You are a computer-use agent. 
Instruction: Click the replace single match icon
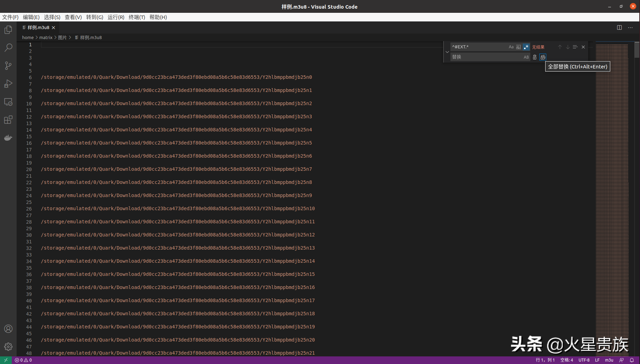coord(534,57)
